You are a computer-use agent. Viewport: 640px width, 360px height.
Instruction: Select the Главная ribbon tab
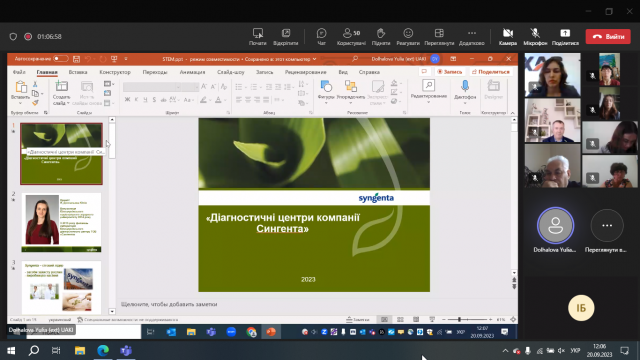coord(47,72)
